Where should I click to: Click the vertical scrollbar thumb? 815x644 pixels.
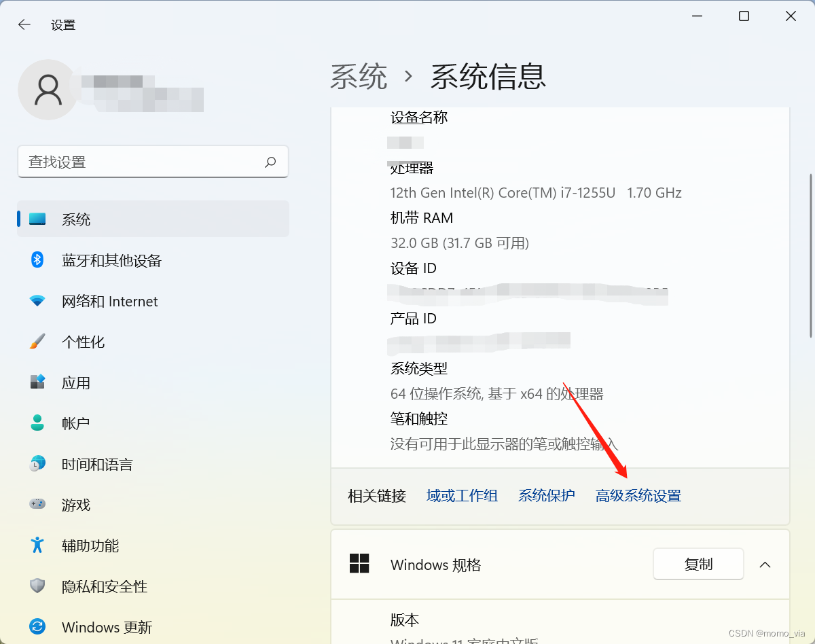pos(810,256)
